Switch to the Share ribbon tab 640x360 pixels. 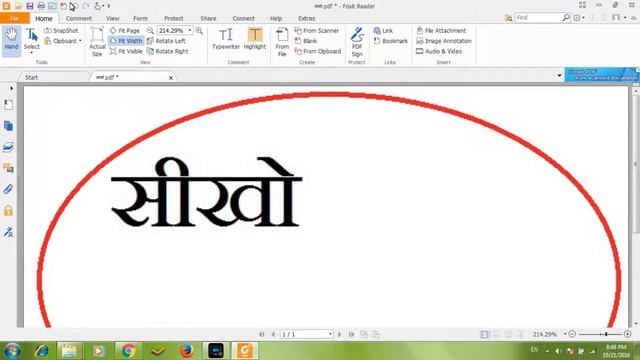pos(208,18)
